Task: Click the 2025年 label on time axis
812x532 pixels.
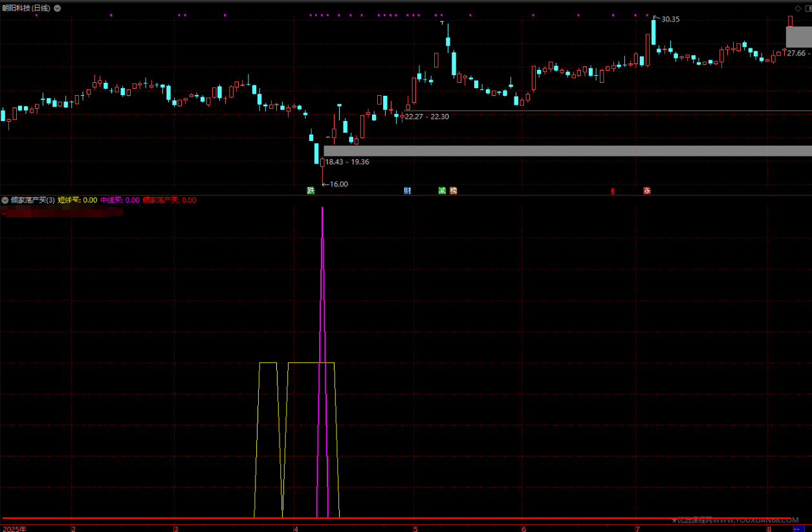Action: tap(14, 528)
